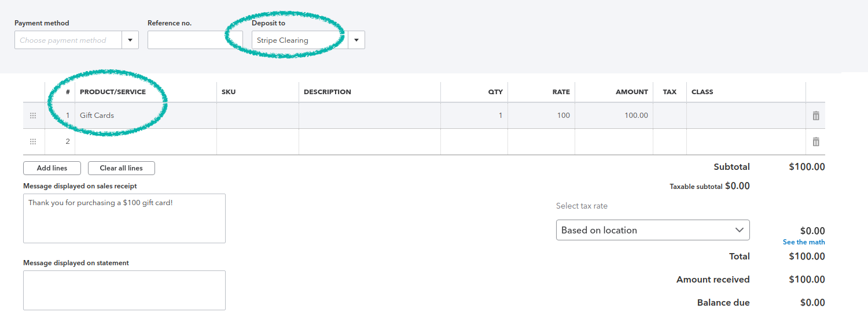This screenshot has width=868, height=323.
Task: Click the statement message text box
Action: (124, 290)
